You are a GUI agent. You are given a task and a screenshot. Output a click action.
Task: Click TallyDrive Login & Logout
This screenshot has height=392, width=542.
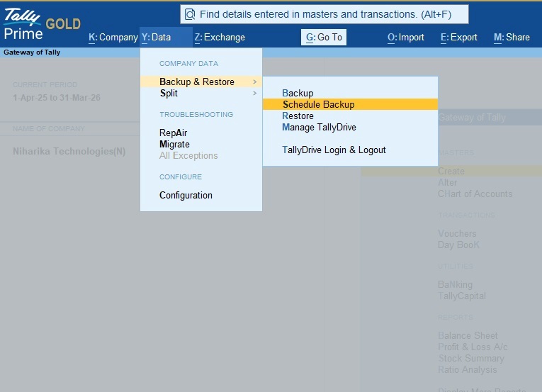coord(334,150)
